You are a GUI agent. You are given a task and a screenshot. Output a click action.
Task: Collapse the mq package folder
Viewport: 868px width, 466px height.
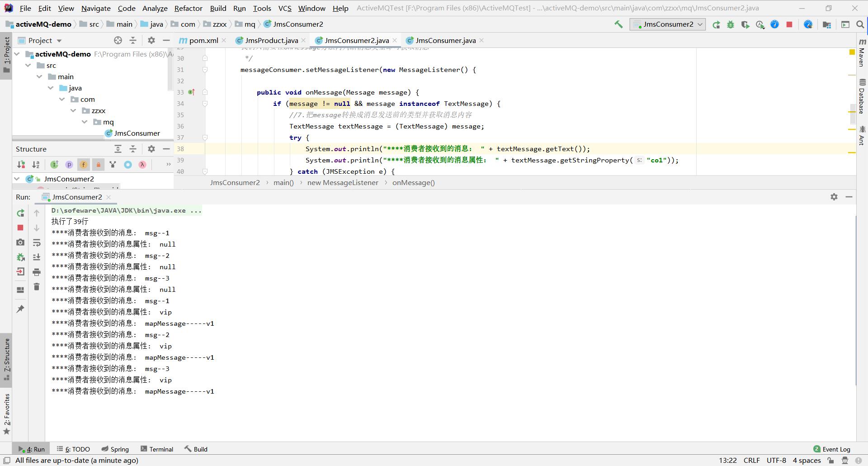coord(85,122)
